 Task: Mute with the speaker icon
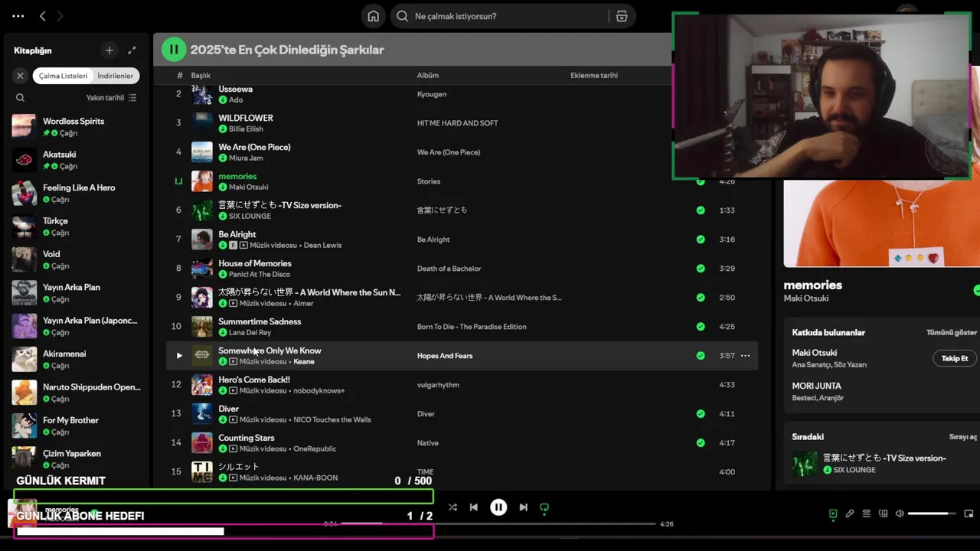click(x=900, y=514)
